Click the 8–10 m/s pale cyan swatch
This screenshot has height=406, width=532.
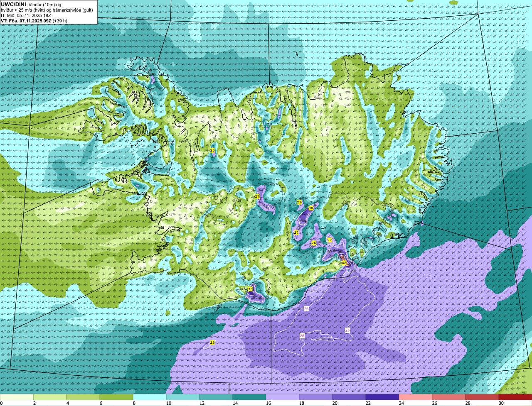pyautogui.click(x=150, y=397)
